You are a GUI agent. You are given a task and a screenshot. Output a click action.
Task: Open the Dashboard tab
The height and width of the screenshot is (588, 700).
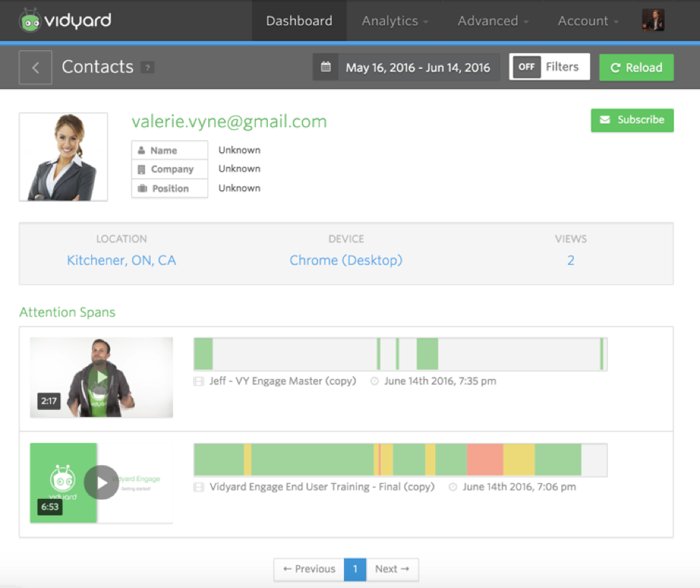point(299,21)
